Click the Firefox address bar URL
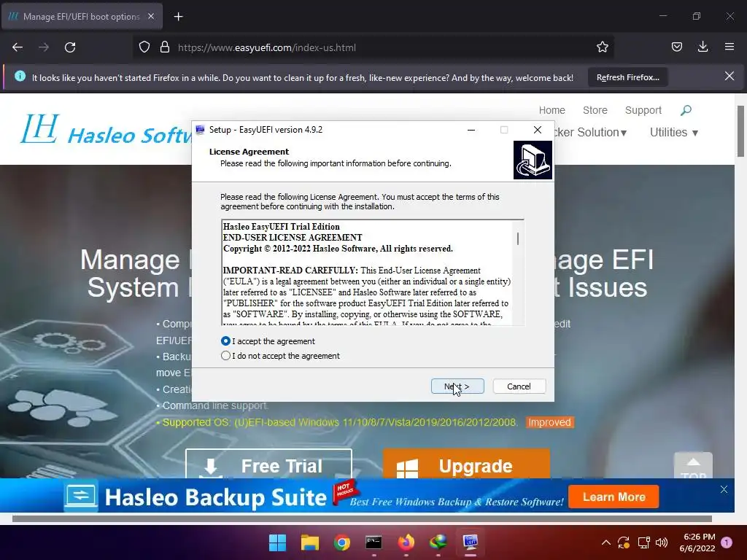Image resolution: width=747 pixels, height=560 pixels. click(x=267, y=47)
